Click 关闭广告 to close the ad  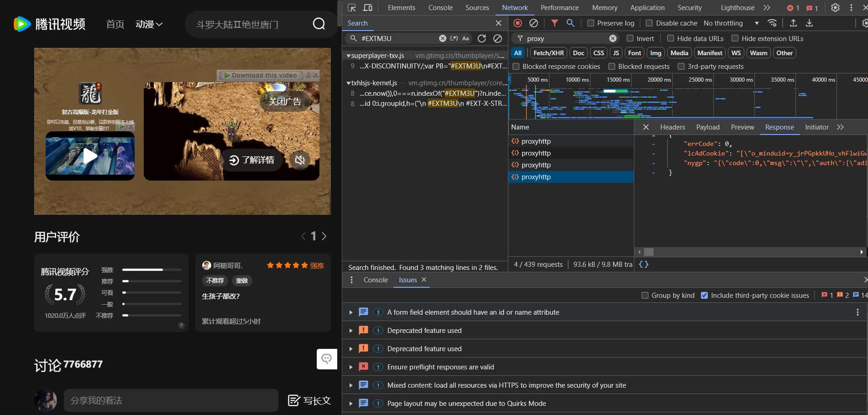point(285,101)
